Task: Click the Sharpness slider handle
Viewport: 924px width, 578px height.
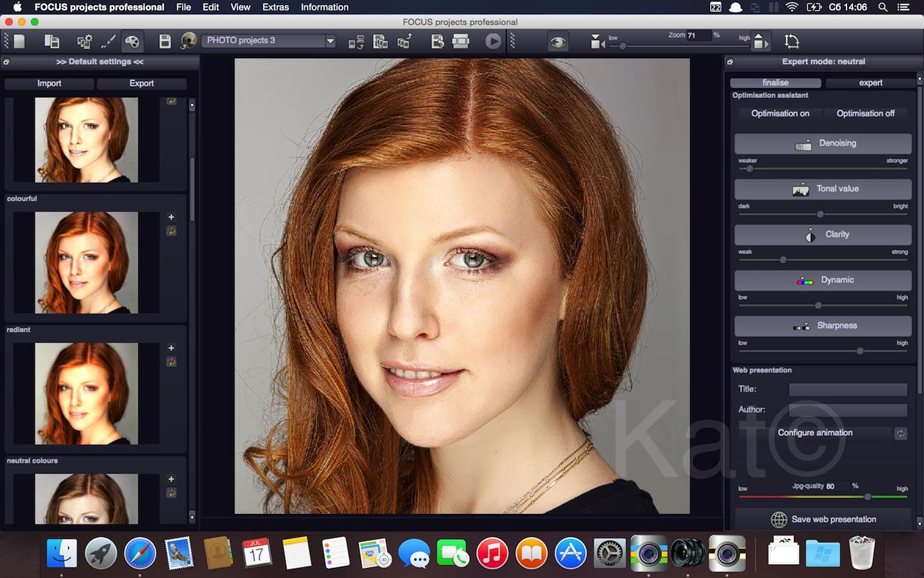Action: coord(860,350)
